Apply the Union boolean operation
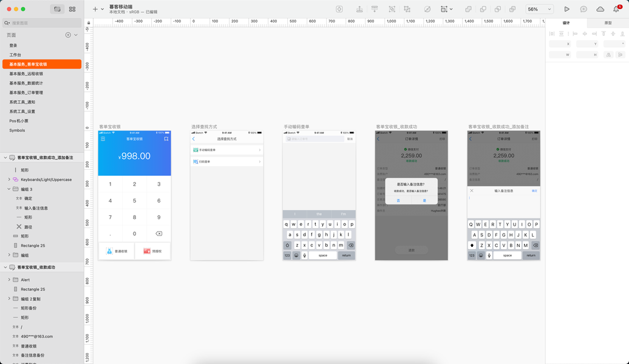This screenshot has width=629, height=364. tap(468, 9)
